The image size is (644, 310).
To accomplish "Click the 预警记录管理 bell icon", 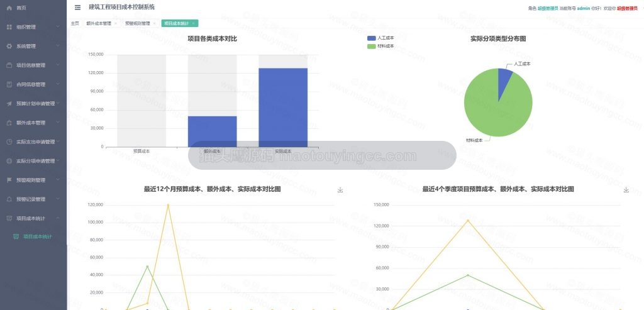I will (9, 199).
